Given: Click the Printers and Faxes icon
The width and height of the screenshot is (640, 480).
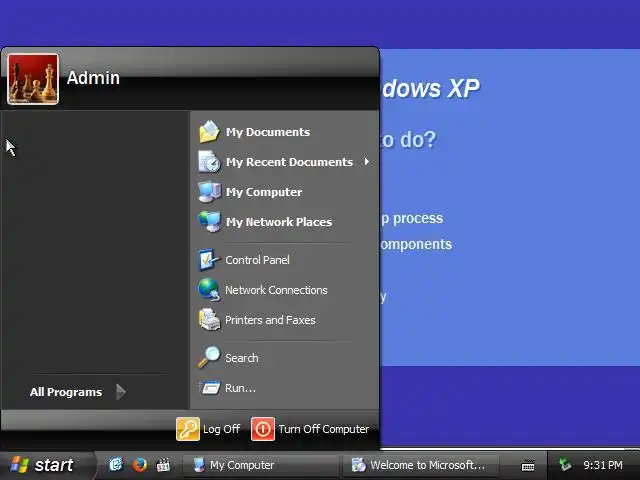Looking at the screenshot, I should tap(209, 320).
